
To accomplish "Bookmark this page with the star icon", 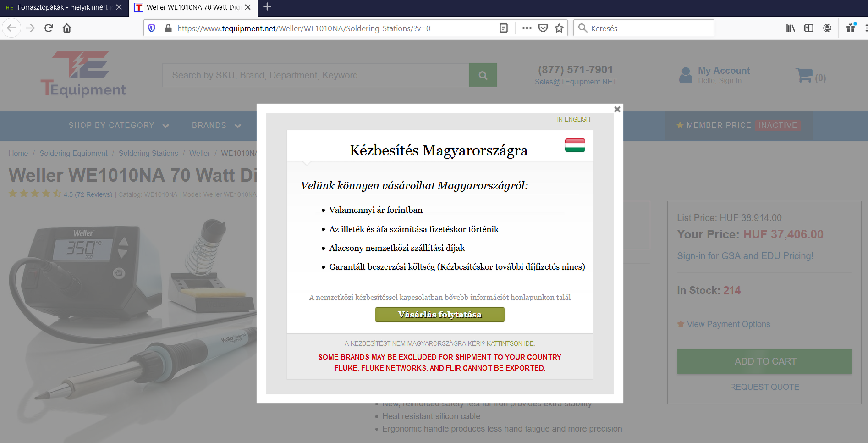I will (559, 28).
